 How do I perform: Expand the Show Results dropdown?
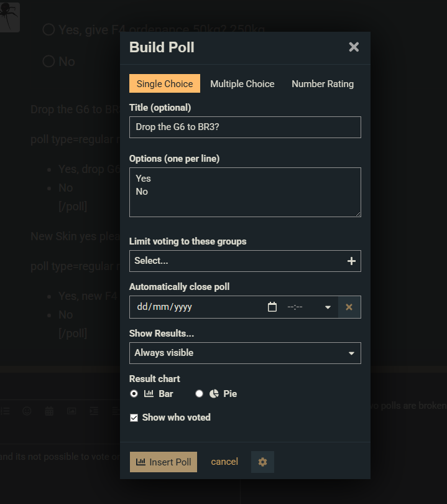coord(245,353)
